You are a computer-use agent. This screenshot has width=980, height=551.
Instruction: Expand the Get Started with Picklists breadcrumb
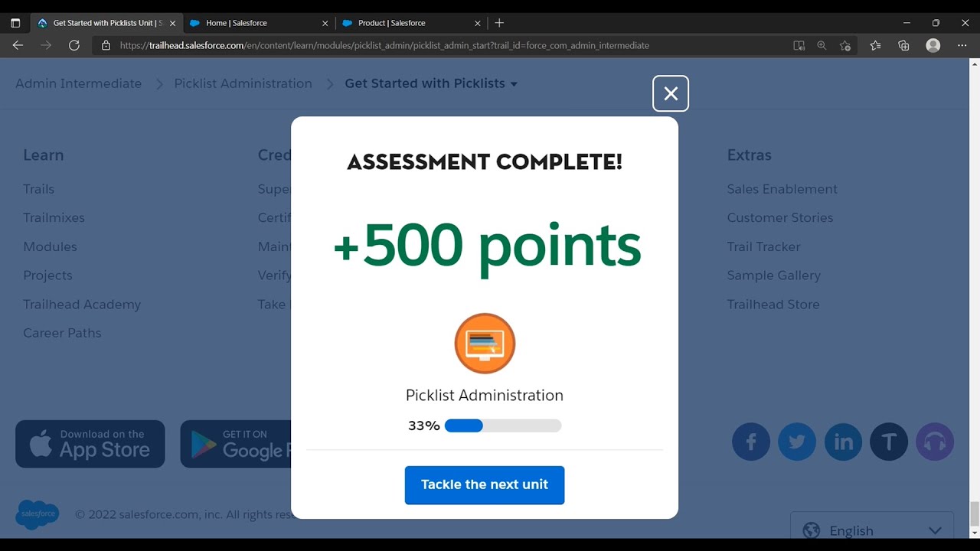pyautogui.click(x=431, y=83)
